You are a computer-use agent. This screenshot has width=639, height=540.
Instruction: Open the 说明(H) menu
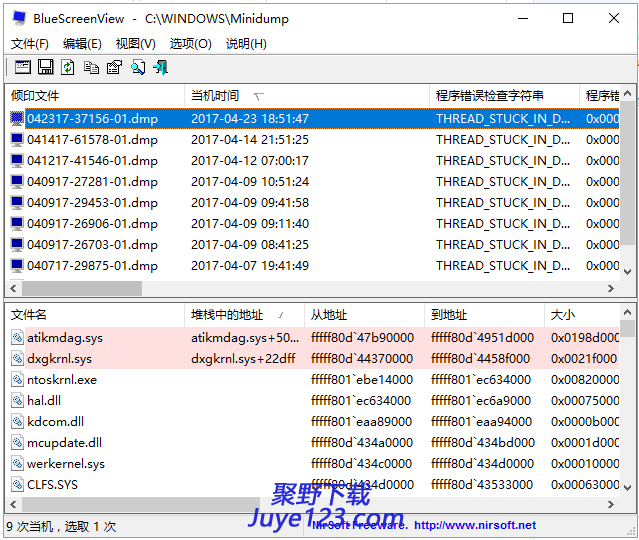(246, 44)
